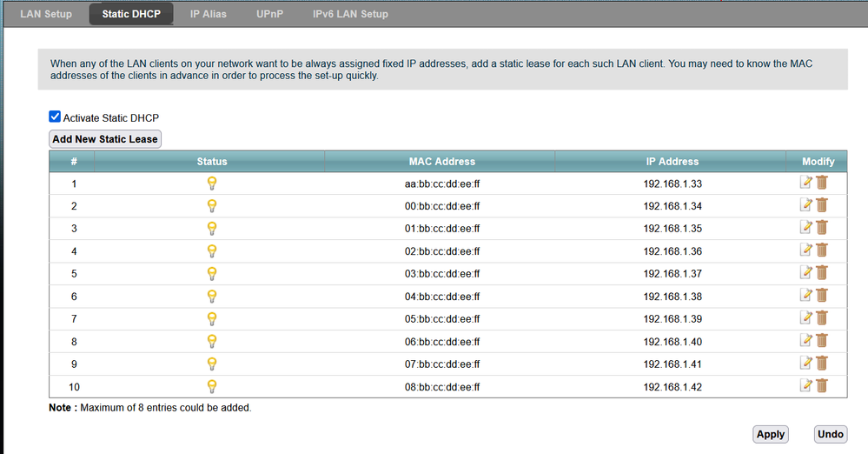Screen dimensions: 868x454
Task: Switch to the LAN Setup tab
Action: (x=46, y=14)
